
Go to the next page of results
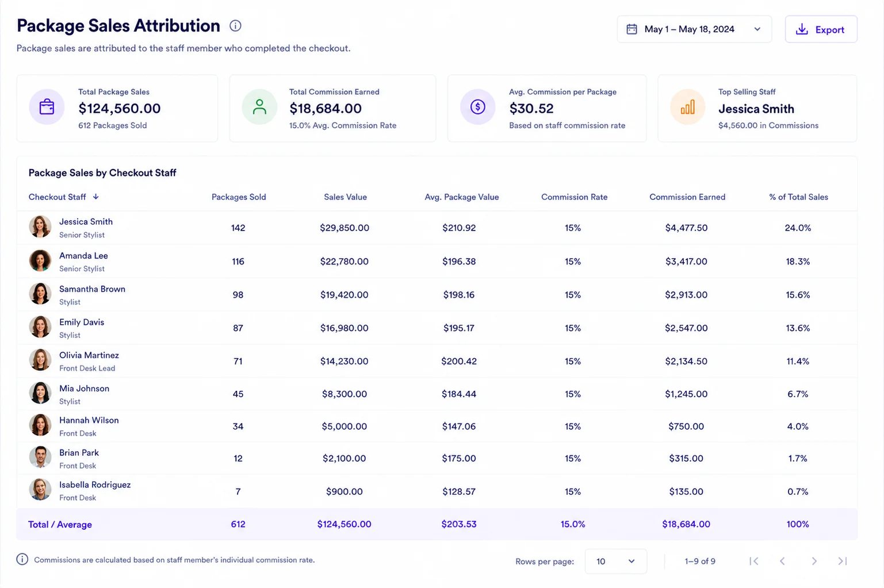[814, 562]
